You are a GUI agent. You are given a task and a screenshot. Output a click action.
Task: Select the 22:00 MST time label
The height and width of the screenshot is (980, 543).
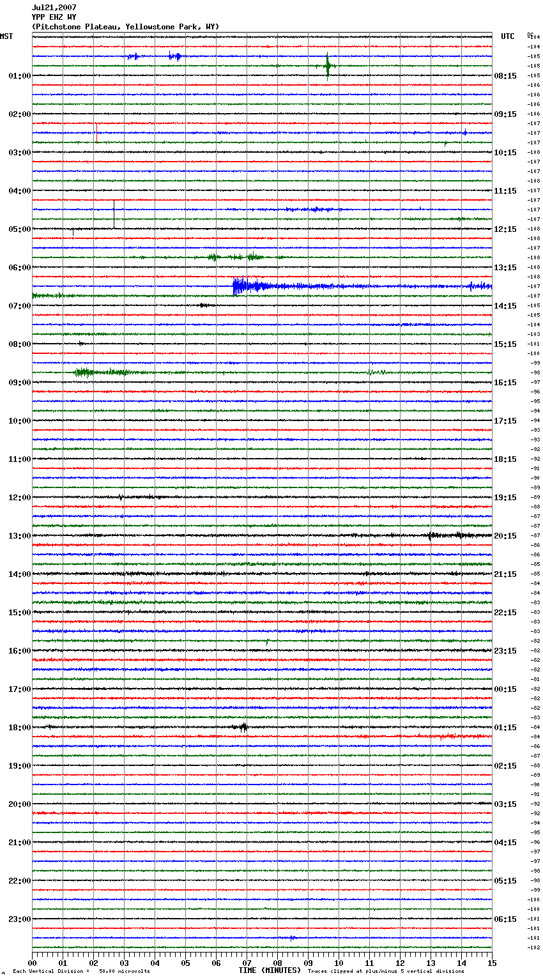(19, 881)
